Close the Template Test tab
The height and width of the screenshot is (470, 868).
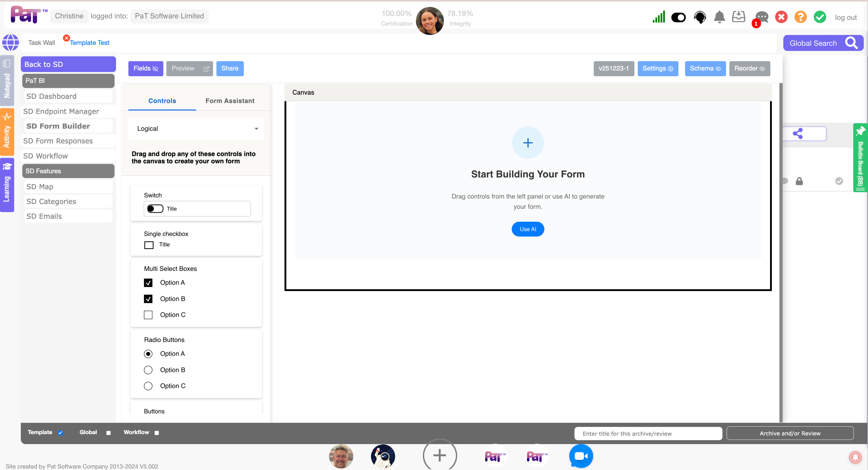pyautogui.click(x=66, y=38)
